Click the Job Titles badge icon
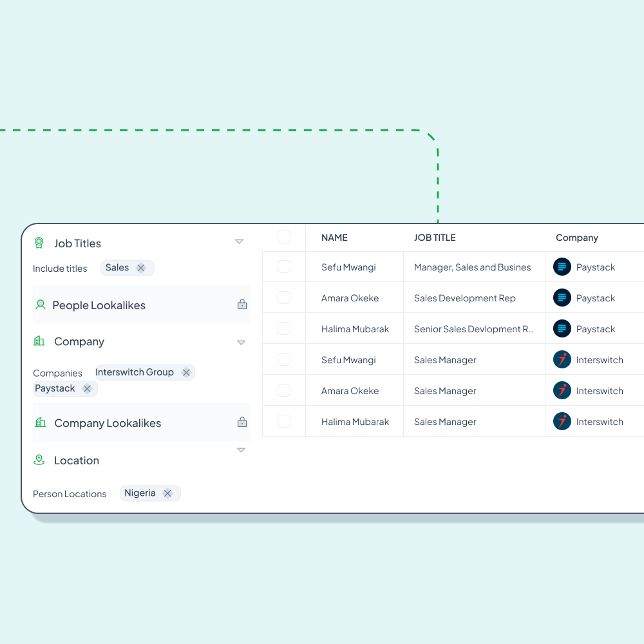The height and width of the screenshot is (644, 644). point(39,243)
